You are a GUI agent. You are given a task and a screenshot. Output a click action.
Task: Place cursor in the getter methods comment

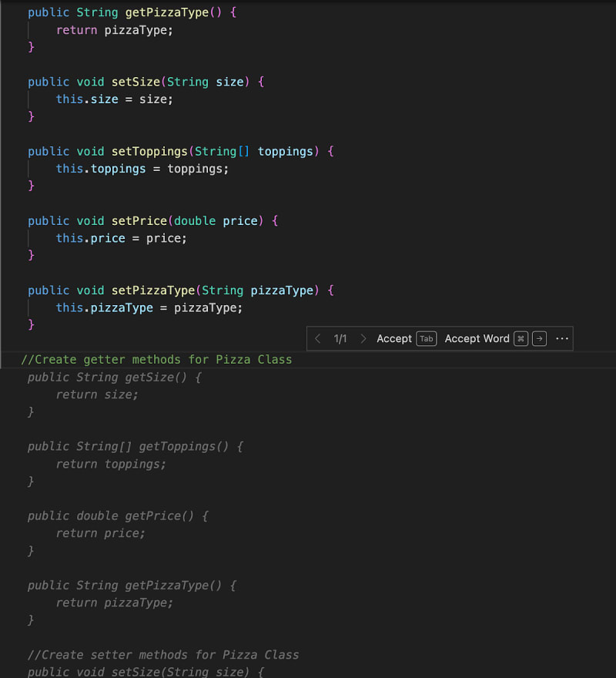(x=156, y=360)
